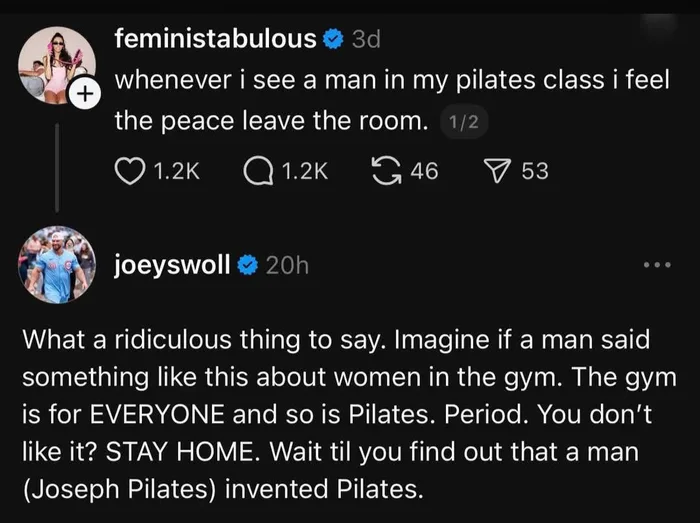
Task: Click the 3d timestamp on first post
Action: (x=366, y=40)
